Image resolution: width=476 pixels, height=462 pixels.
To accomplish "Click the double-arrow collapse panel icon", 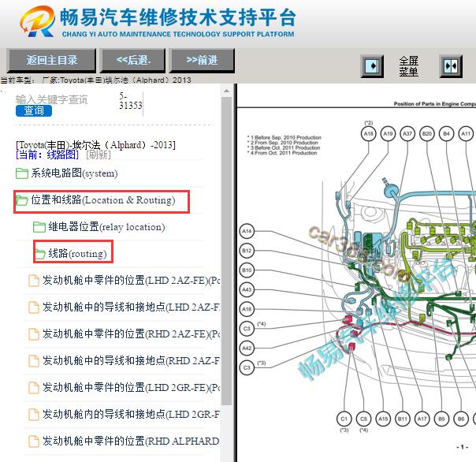I will pyautogui.click(x=451, y=66).
